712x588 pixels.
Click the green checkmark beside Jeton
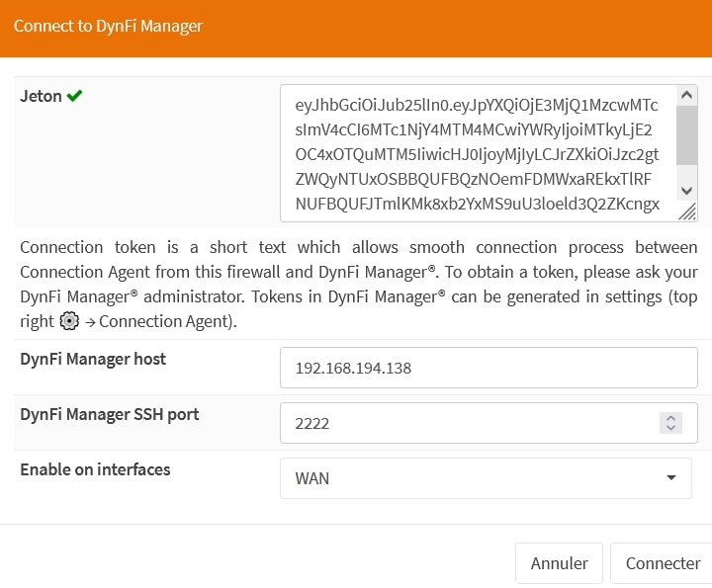[x=75, y=97]
